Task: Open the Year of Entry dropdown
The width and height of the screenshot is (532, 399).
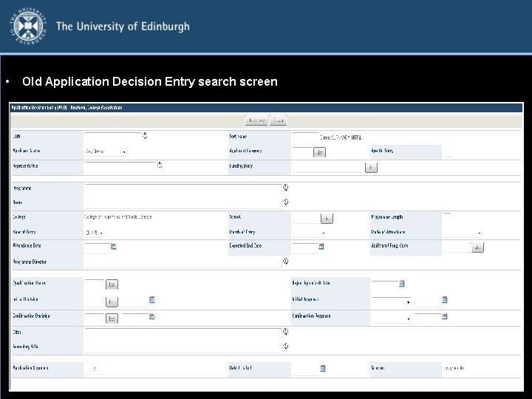Action: [94, 233]
